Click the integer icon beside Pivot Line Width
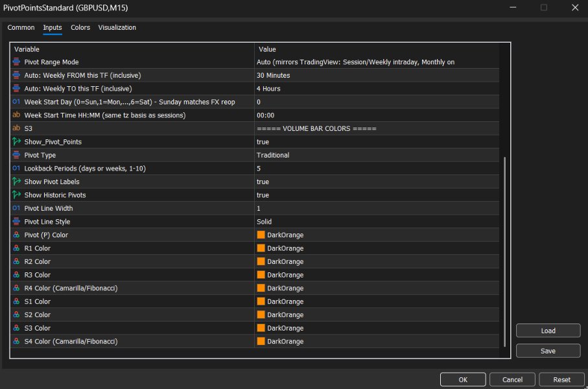 [16, 208]
